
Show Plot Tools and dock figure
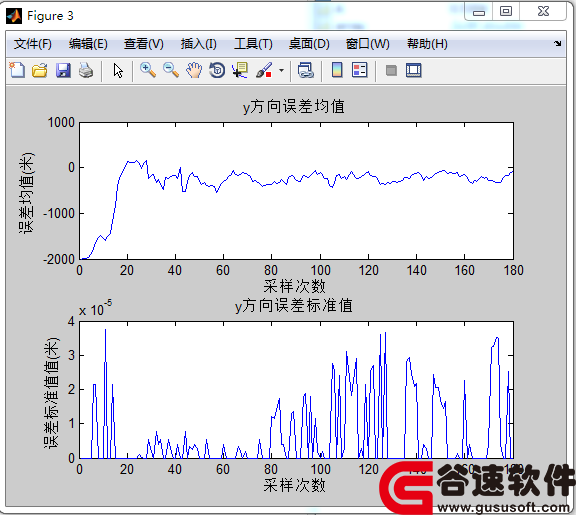tap(414, 70)
